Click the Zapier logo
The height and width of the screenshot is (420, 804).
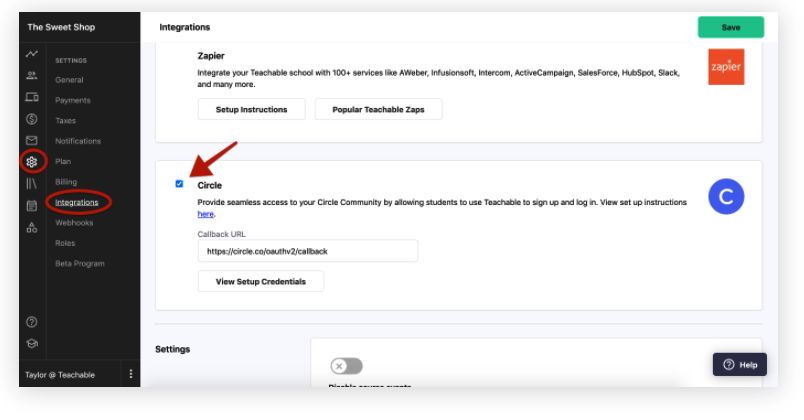726,67
